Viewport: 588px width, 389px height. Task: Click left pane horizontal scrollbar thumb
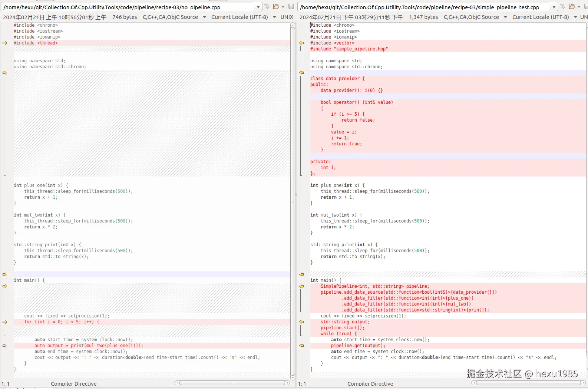(232, 383)
